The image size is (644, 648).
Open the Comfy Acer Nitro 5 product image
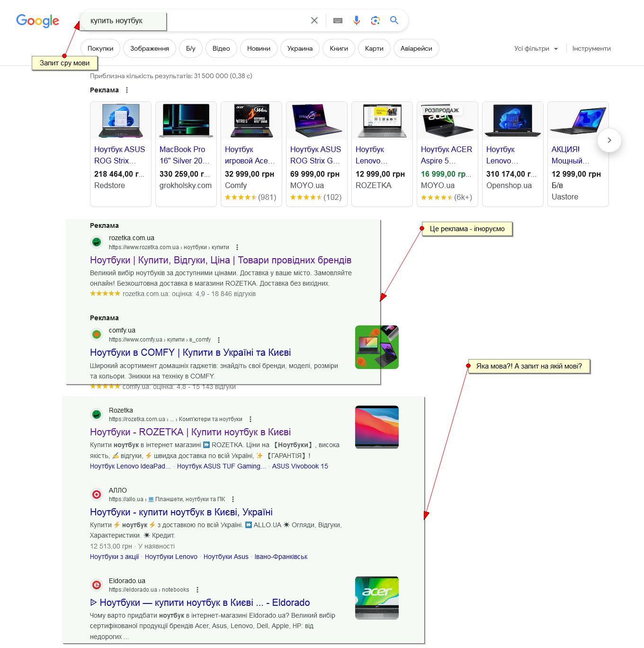251,121
